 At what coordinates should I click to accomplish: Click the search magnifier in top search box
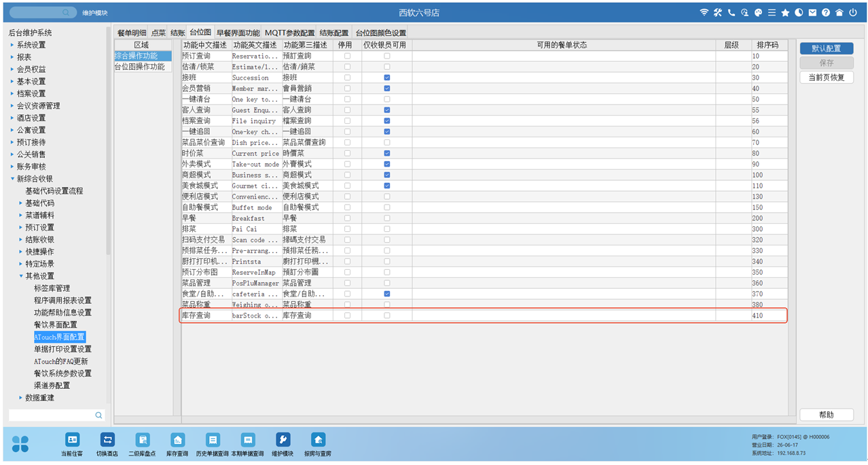(x=66, y=13)
